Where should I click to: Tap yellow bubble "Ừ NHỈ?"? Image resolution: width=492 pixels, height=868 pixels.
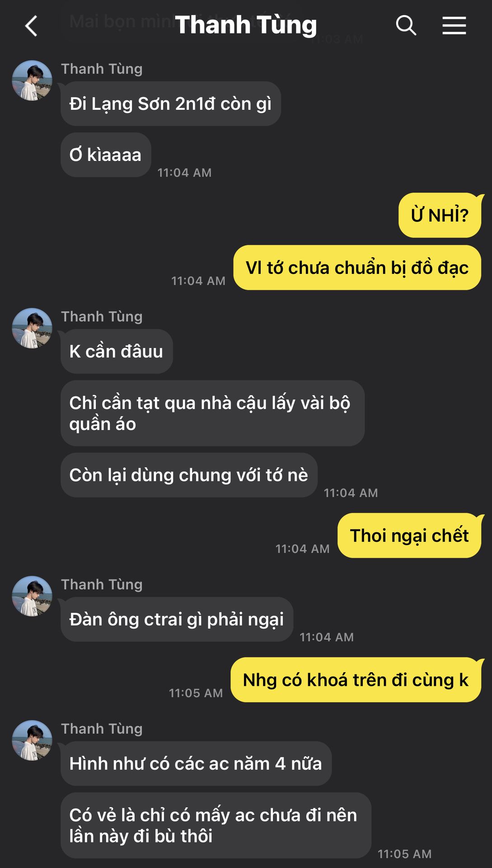tap(440, 215)
